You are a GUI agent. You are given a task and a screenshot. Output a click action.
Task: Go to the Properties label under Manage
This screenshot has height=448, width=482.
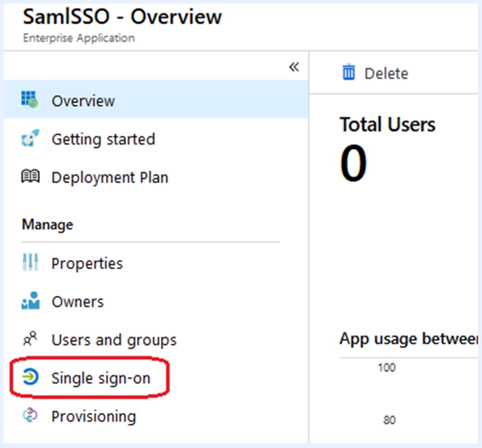pyautogui.click(x=87, y=264)
